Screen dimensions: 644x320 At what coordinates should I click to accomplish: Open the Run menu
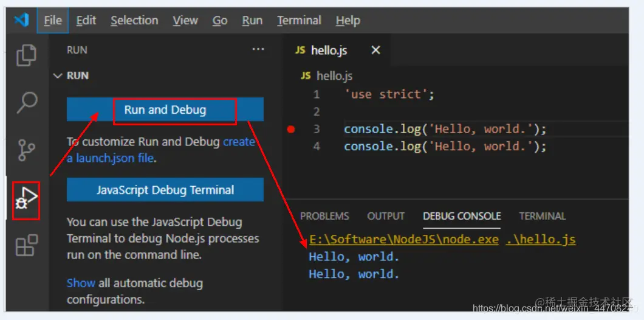tap(252, 20)
